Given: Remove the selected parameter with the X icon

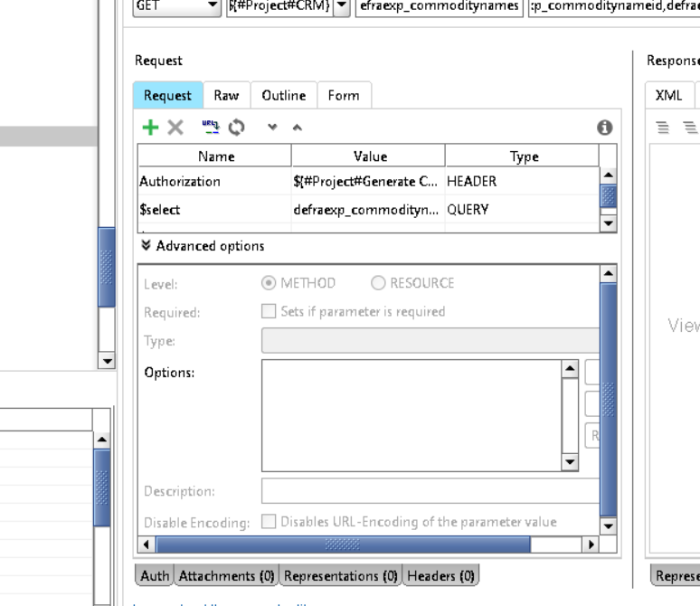Looking at the screenshot, I should pyautogui.click(x=175, y=128).
